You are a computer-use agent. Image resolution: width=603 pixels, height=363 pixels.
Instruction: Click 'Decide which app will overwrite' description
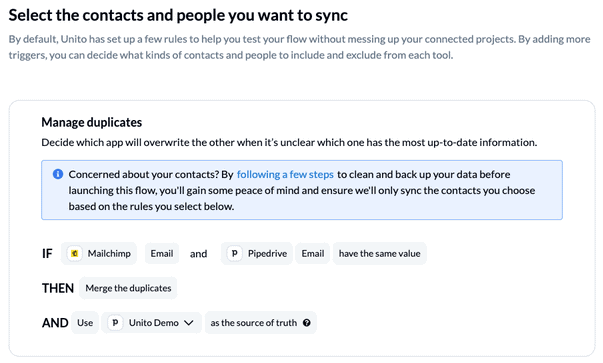[x=289, y=143]
